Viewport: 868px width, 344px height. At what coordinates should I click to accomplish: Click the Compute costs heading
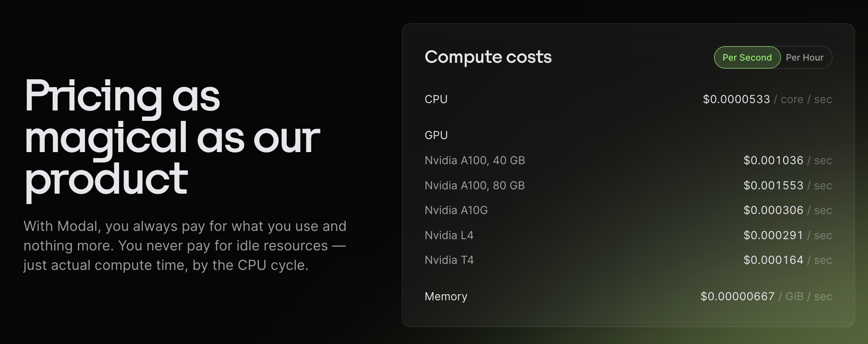click(x=488, y=57)
